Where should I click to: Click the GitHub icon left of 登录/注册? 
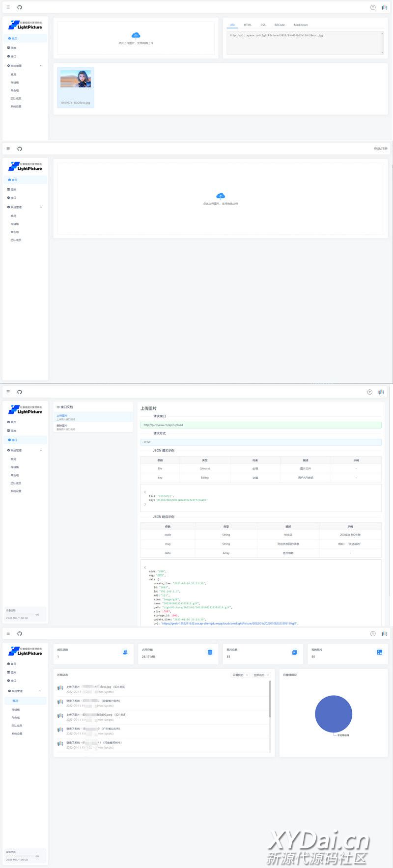[20, 149]
